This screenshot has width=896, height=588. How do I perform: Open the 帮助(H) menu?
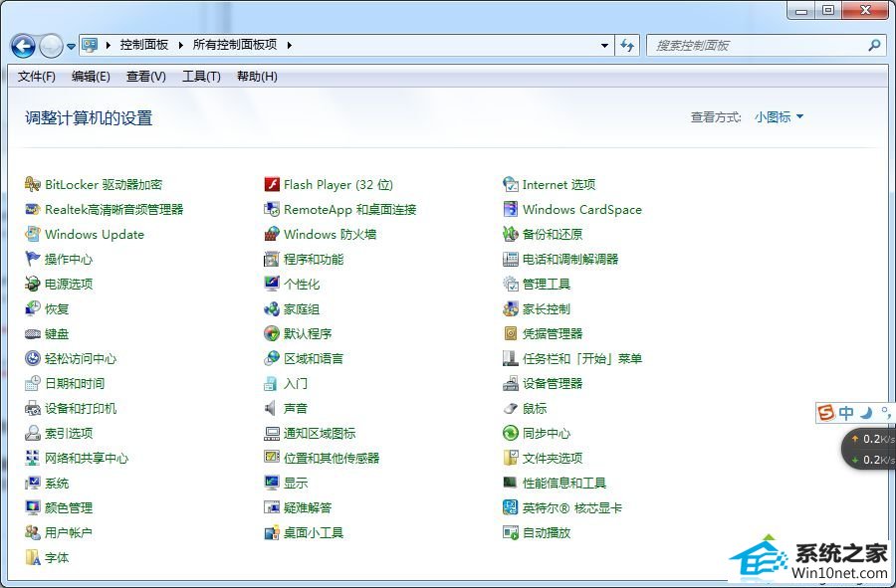pyautogui.click(x=257, y=77)
